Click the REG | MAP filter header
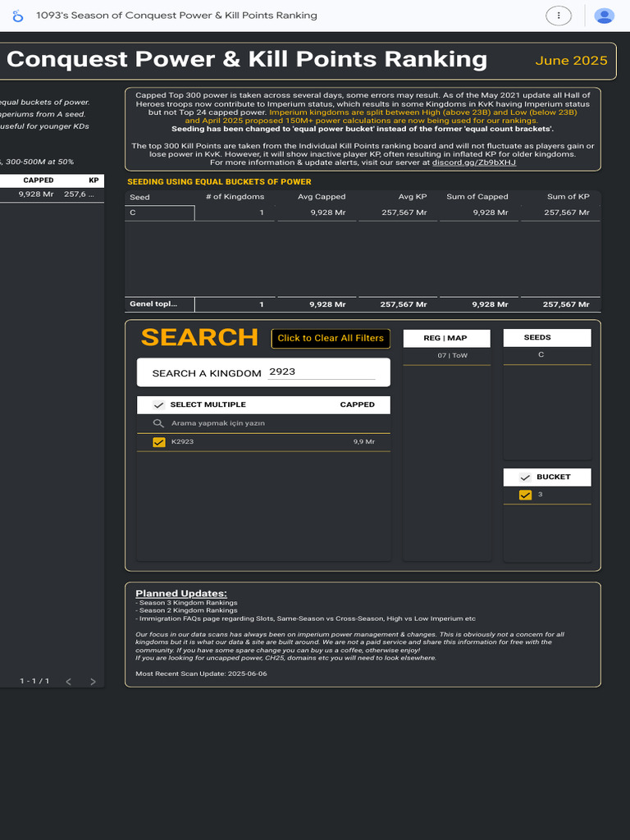The height and width of the screenshot is (840, 630). pyautogui.click(x=447, y=339)
